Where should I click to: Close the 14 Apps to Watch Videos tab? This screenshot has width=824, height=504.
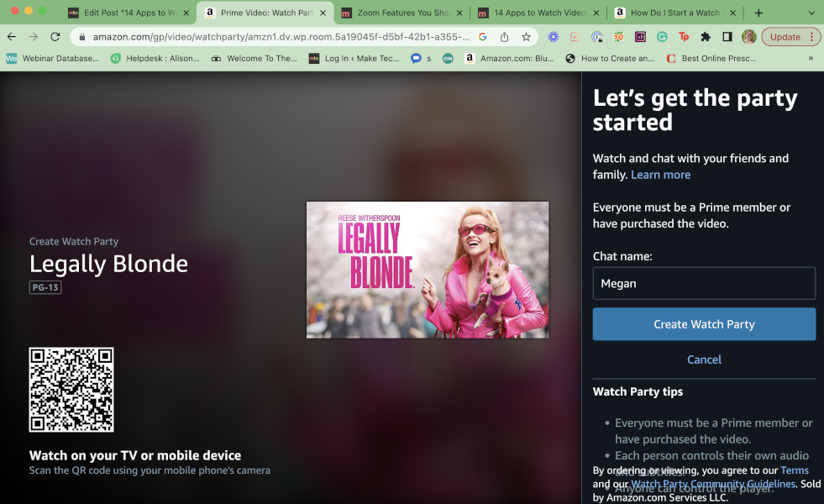pyautogui.click(x=596, y=13)
